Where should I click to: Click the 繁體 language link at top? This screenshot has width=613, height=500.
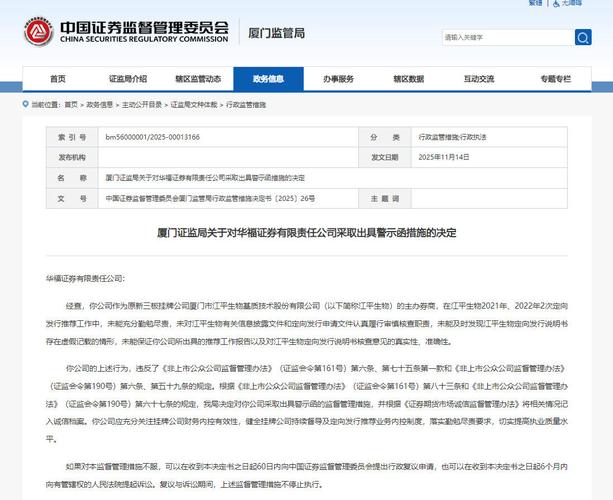click(536, 3)
